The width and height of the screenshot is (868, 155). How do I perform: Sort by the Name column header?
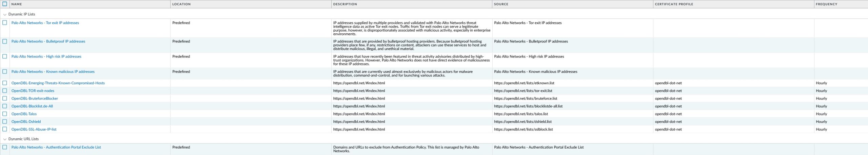coord(17,4)
